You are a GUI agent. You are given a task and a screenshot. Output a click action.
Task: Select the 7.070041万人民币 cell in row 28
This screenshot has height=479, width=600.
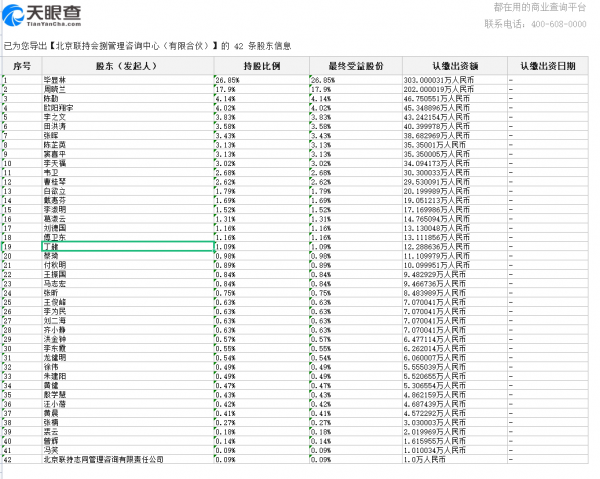[x=455, y=330]
